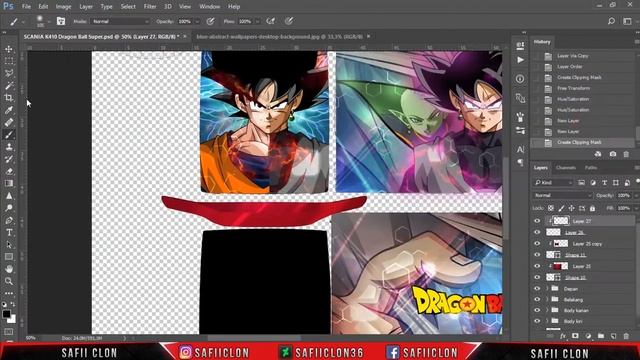Viewport: 640px width, 360px height.
Task: Switch to blue-abstract-wallpapers document tab
Action: (279, 36)
